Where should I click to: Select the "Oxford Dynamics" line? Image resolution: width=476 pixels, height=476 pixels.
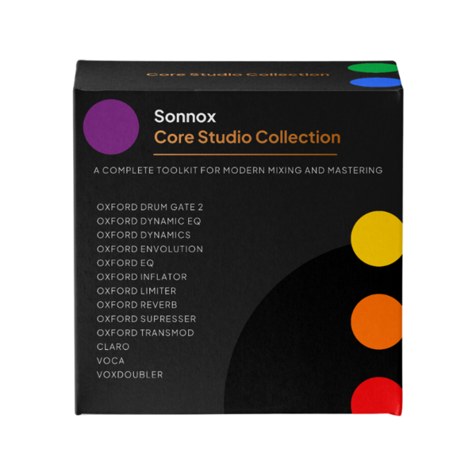tap(144, 235)
